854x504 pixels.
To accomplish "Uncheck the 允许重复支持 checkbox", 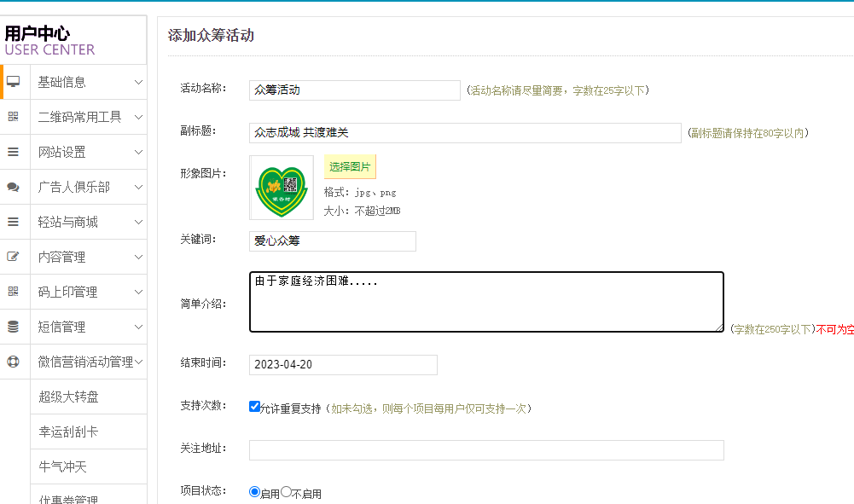I will (254, 407).
